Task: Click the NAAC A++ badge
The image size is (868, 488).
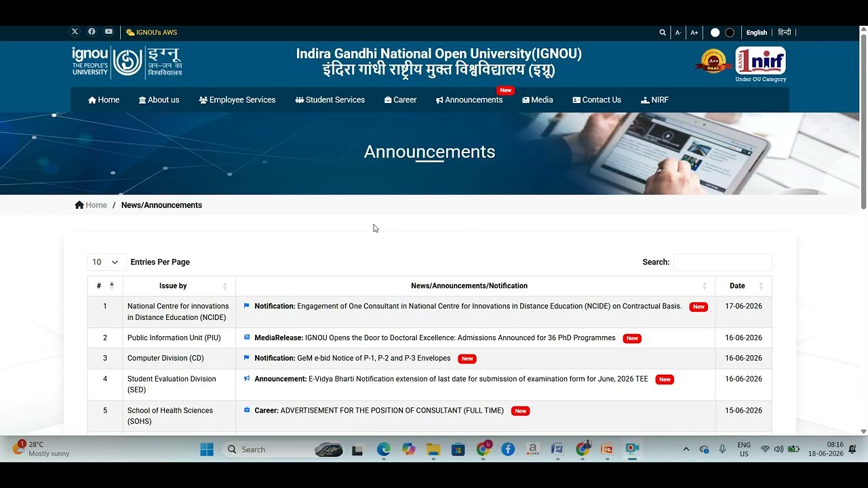Action: pos(713,61)
